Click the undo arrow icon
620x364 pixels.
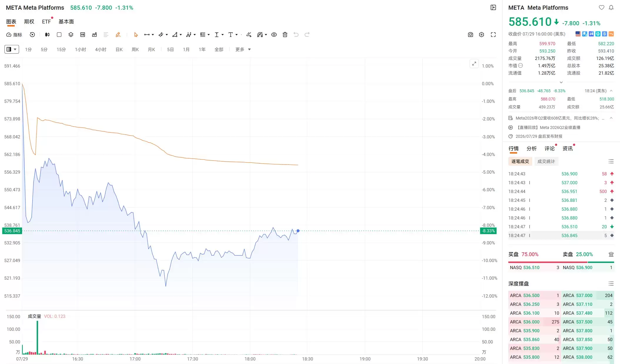point(296,35)
